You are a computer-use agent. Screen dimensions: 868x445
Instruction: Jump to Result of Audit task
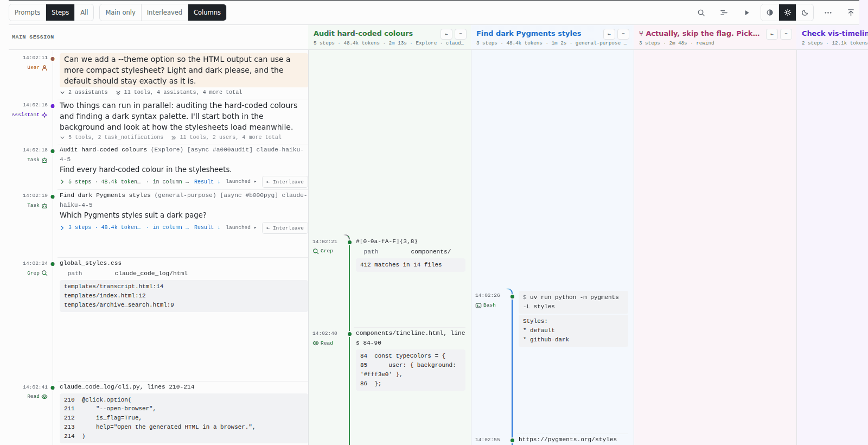(x=207, y=182)
